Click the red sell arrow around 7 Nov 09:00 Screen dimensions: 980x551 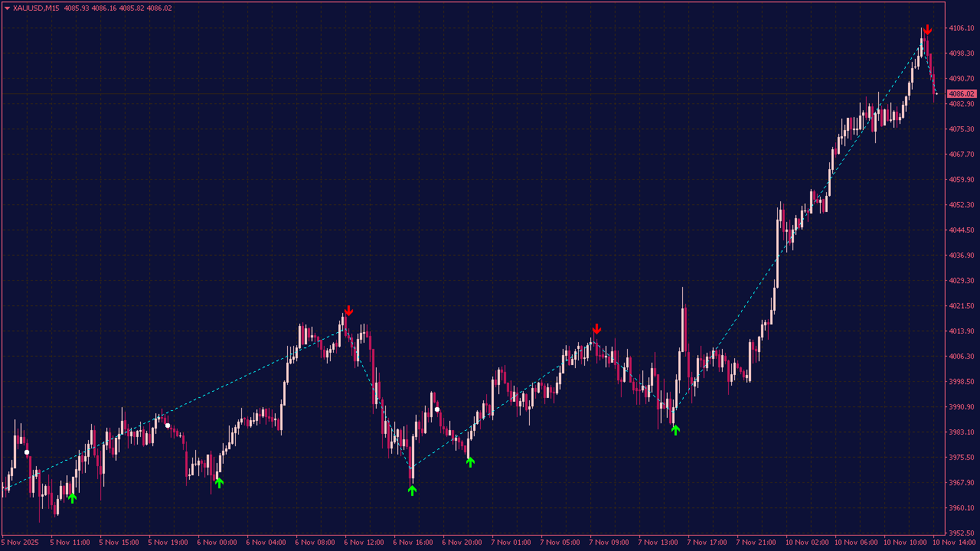(x=597, y=330)
